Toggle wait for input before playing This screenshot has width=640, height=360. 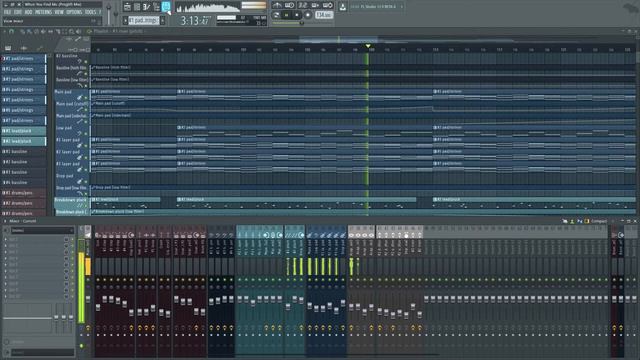[x=290, y=5]
